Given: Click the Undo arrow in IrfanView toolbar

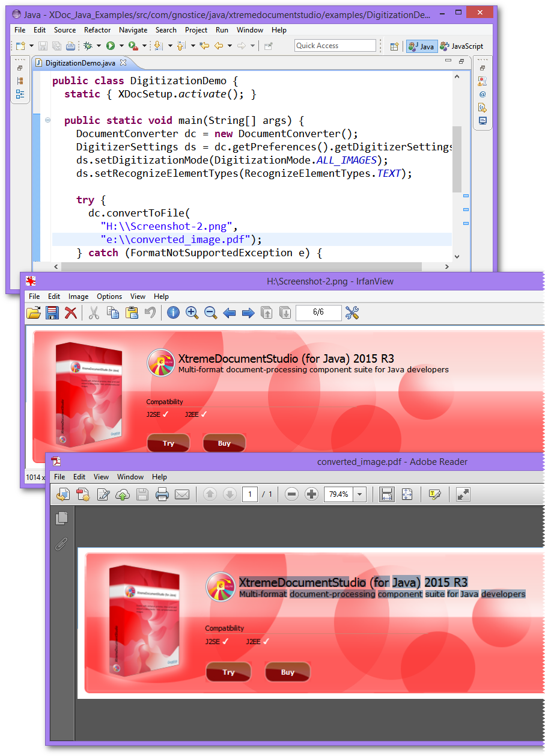Looking at the screenshot, I should pyautogui.click(x=150, y=312).
